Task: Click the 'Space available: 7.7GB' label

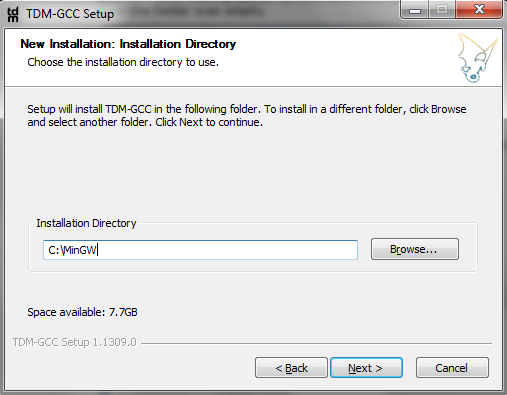Action: (x=82, y=312)
